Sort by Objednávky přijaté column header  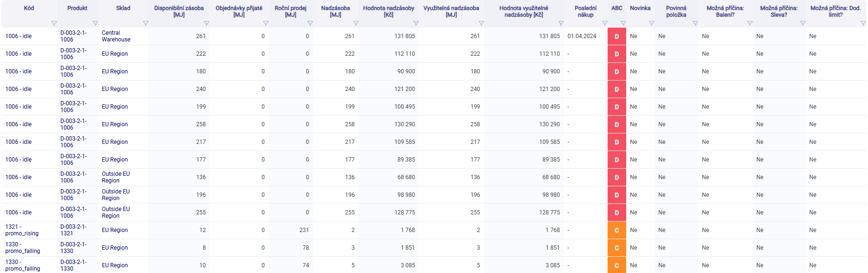(x=238, y=11)
